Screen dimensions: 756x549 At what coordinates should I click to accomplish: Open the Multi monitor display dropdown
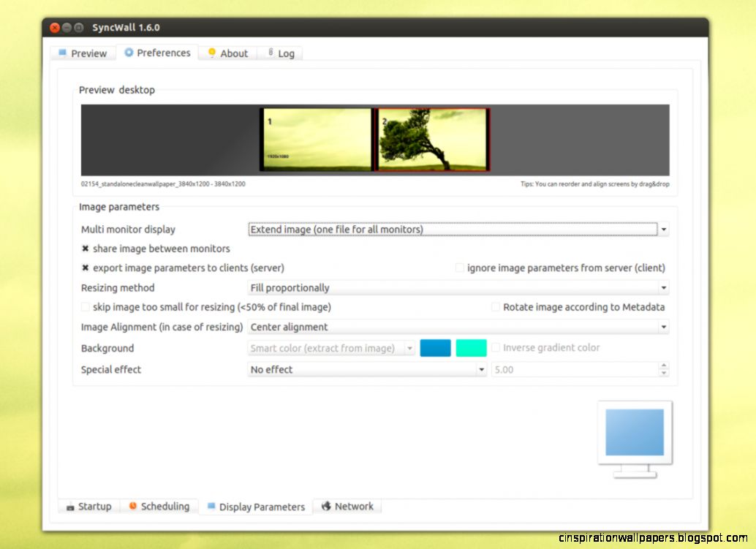click(663, 229)
